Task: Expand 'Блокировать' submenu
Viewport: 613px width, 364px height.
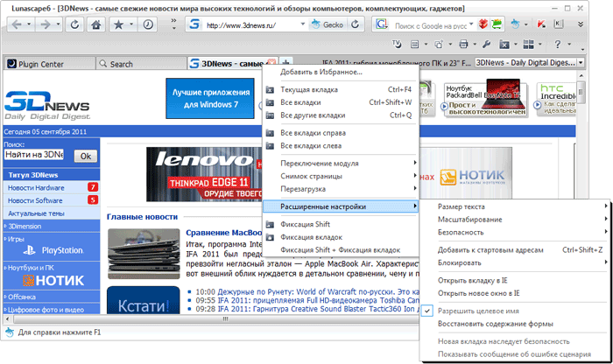Action: click(515, 262)
